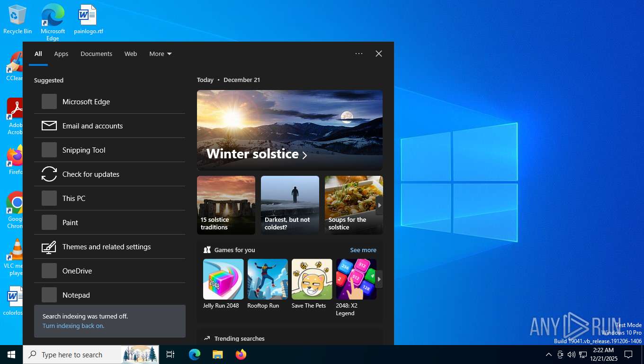
Task: Open 15 solstice traditions card
Action: pos(226,205)
